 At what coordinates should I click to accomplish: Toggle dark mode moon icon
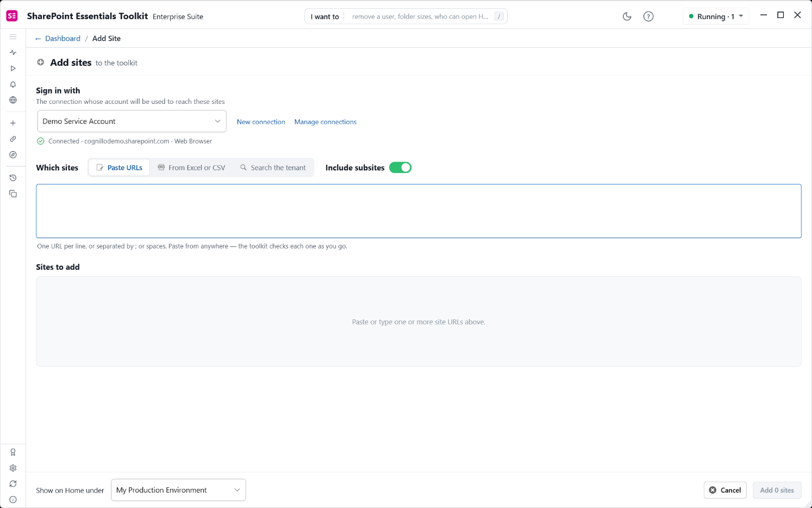pos(627,16)
